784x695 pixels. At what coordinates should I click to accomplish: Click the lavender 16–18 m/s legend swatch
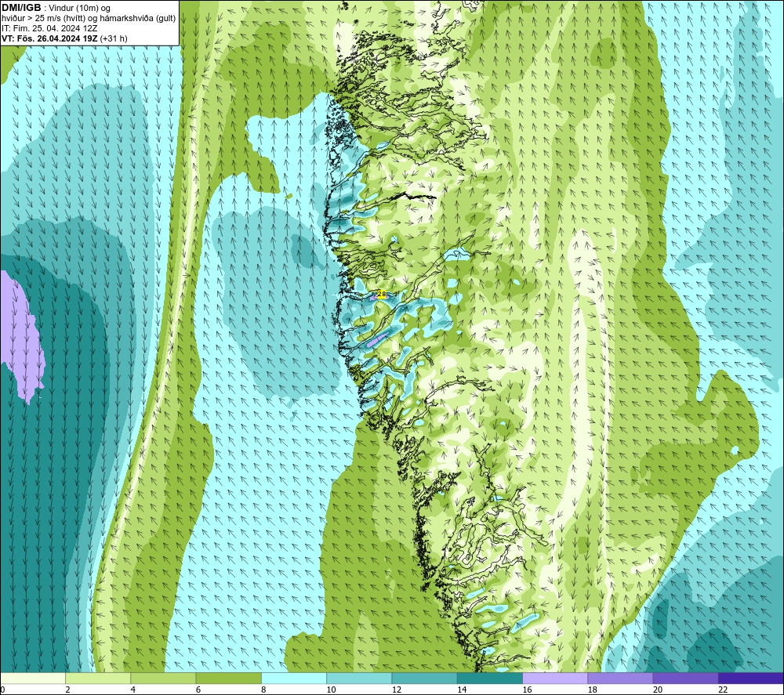coord(556,678)
